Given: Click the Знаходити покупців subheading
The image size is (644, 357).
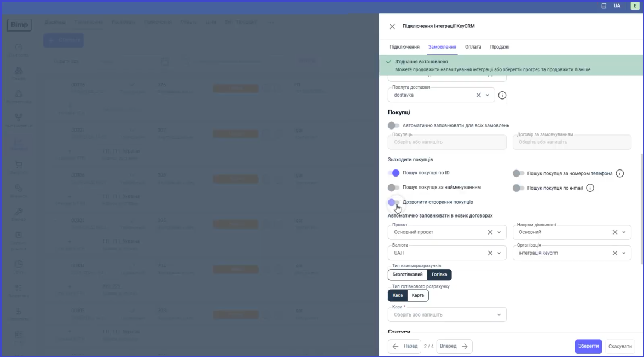Looking at the screenshot, I should 410,160.
